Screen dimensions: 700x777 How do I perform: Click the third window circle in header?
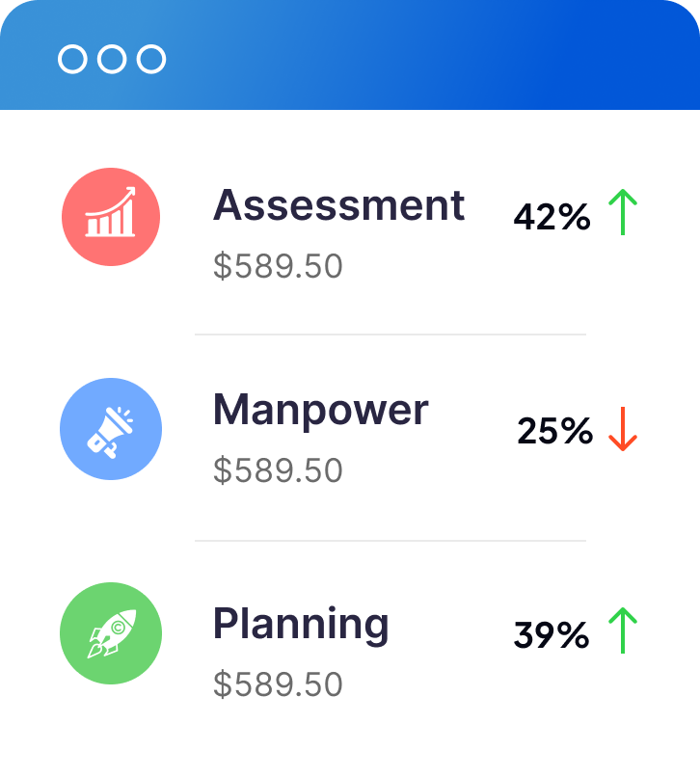(151, 59)
